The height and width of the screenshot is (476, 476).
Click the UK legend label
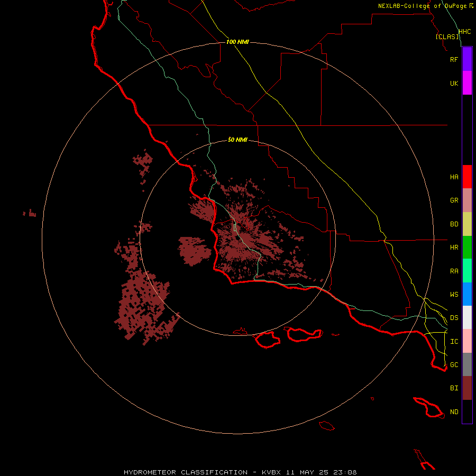coord(454,83)
